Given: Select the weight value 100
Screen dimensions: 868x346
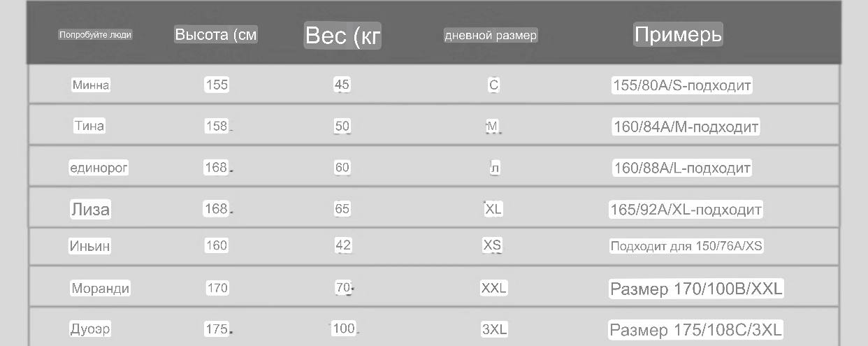Looking at the screenshot, I should (343, 328).
